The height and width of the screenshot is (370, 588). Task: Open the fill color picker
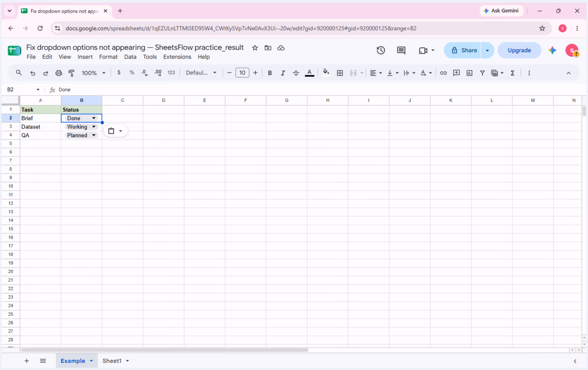click(326, 73)
